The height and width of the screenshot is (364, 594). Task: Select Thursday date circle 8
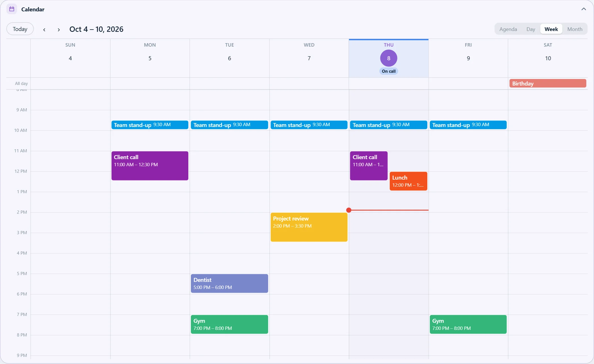click(x=389, y=58)
